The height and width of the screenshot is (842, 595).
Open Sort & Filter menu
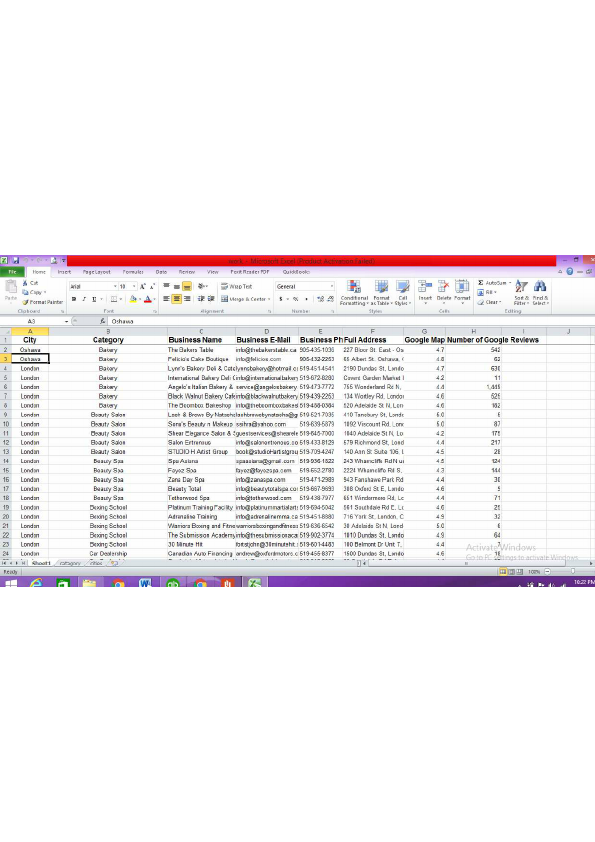coord(521,293)
